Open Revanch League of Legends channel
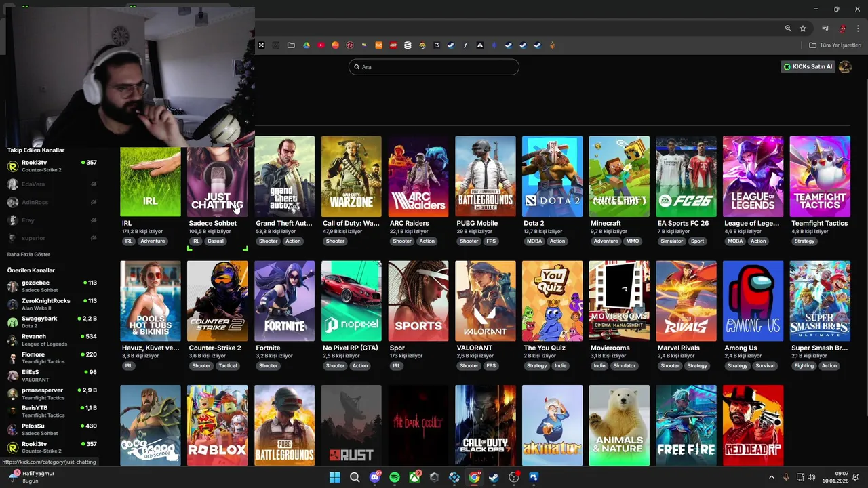The width and height of the screenshot is (868, 488). tap(52, 340)
